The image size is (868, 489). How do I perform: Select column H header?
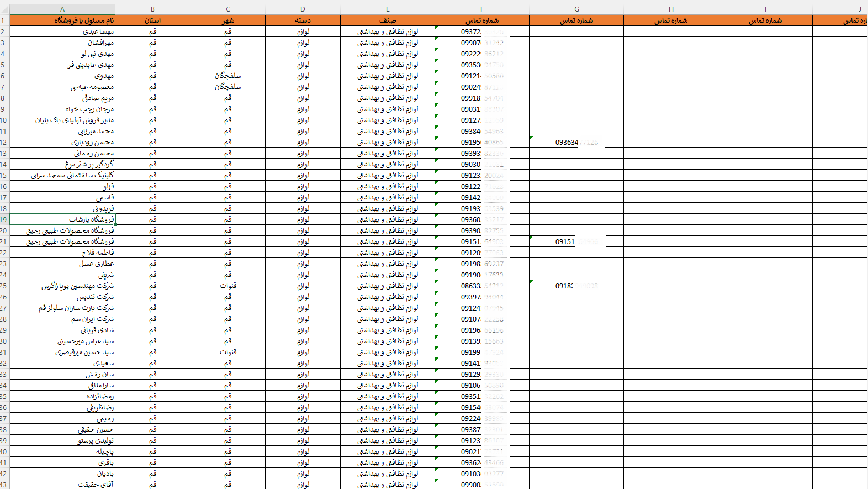(671, 9)
